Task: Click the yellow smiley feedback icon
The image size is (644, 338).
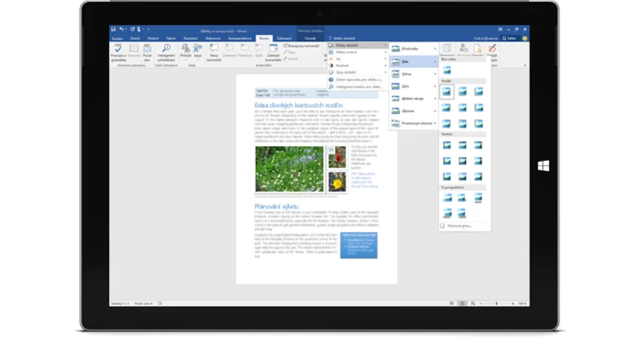Action: point(525,38)
